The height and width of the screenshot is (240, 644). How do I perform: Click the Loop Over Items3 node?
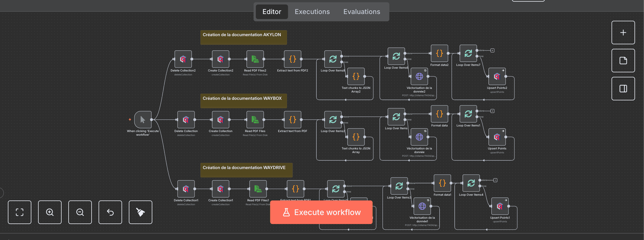tap(399, 186)
